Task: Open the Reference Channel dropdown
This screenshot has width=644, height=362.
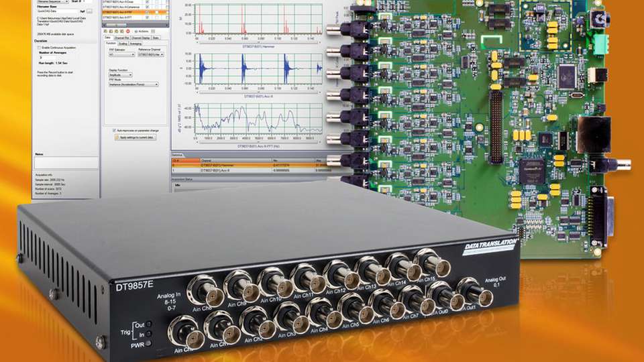Action: point(151,54)
